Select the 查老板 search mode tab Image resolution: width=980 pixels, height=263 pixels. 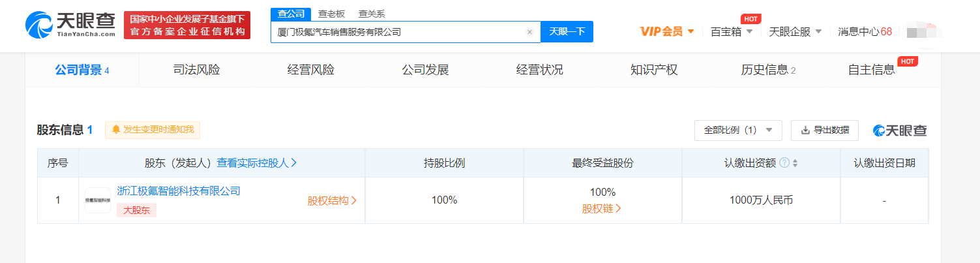coord(331,14)
